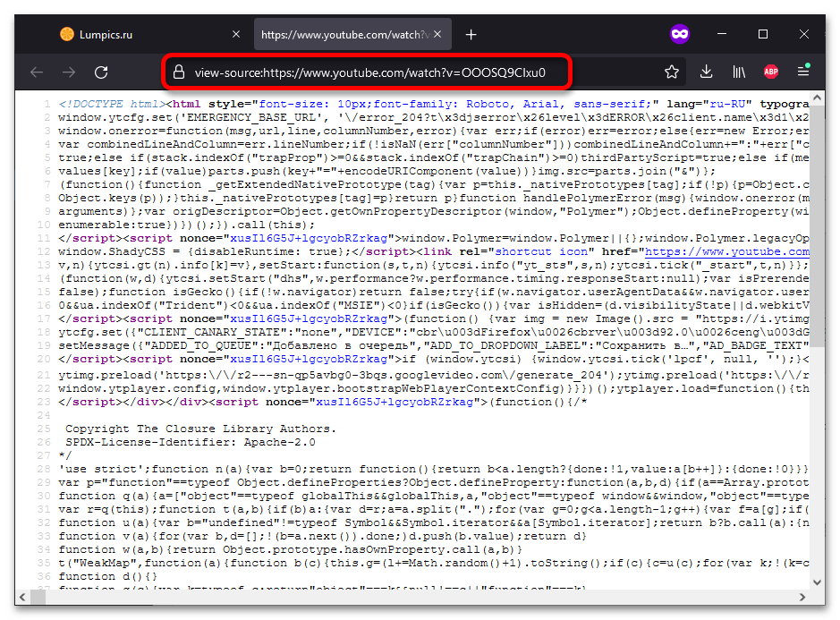This screenshot has width=840, height=620.
Task: Click the Lumpics.ru orange favicon
Action: [67, 34]
